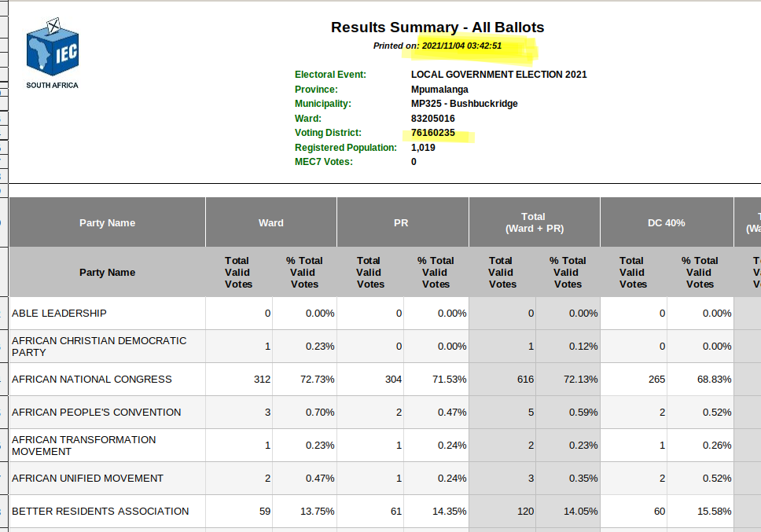Click 'AFRICAN CHRISTIAN DEMOCRATIC PARTY' row name

click(99, 347)
